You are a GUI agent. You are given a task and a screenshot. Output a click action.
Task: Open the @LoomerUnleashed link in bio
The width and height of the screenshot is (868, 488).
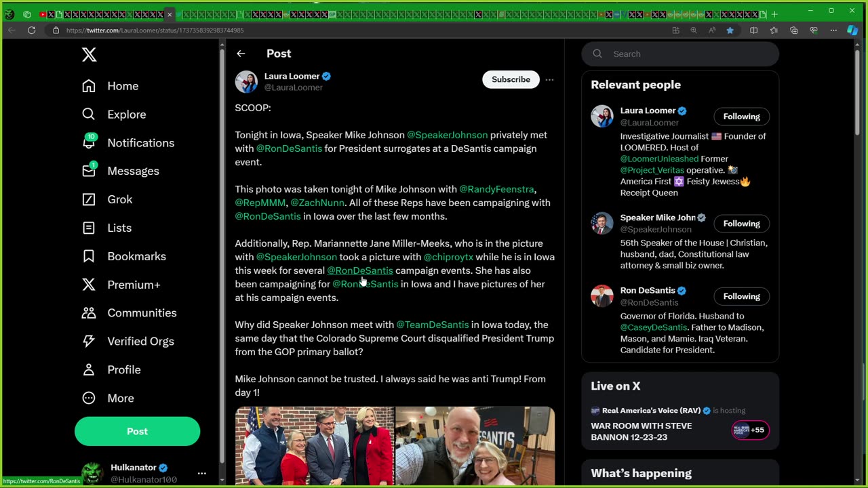coord(659,159)
